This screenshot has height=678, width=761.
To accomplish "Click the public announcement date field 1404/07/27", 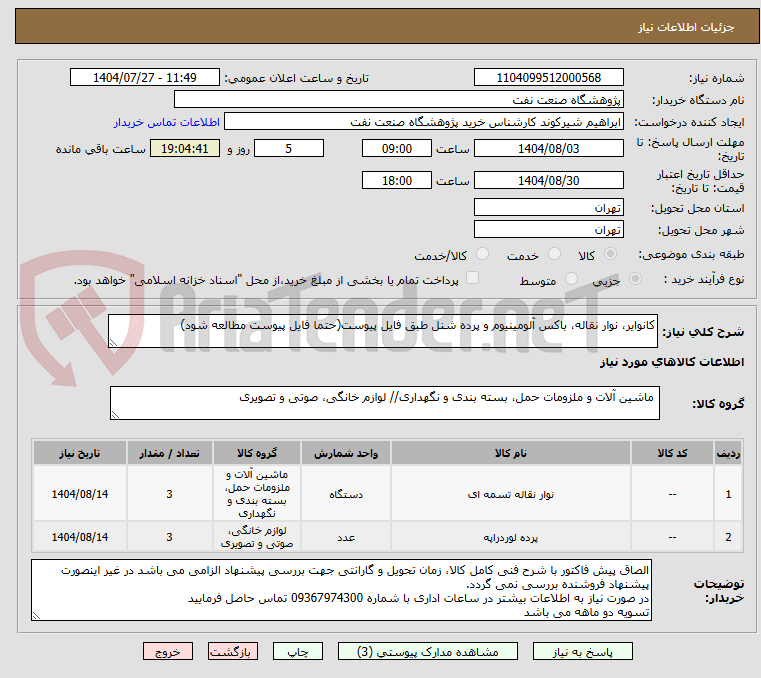I will 145,77.
